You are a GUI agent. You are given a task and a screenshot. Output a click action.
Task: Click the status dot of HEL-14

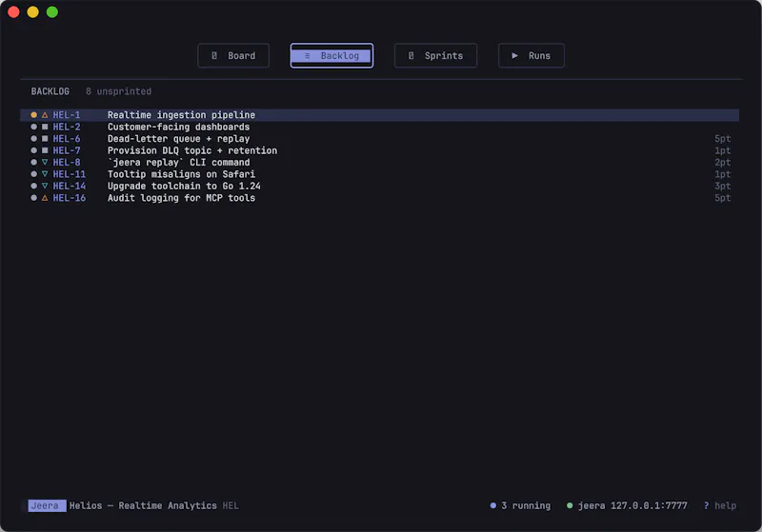[x=33, y=186]
